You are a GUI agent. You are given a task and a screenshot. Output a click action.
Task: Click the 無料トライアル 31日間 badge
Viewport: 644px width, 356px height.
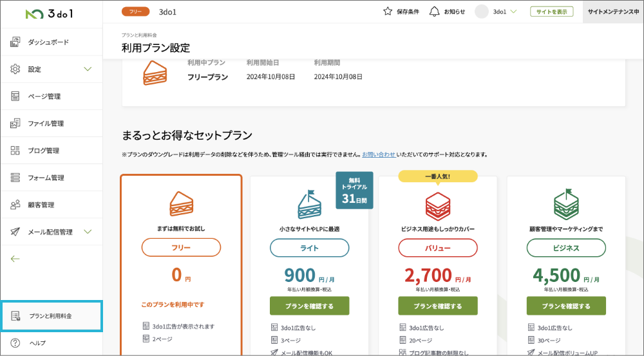coord(354,191)
